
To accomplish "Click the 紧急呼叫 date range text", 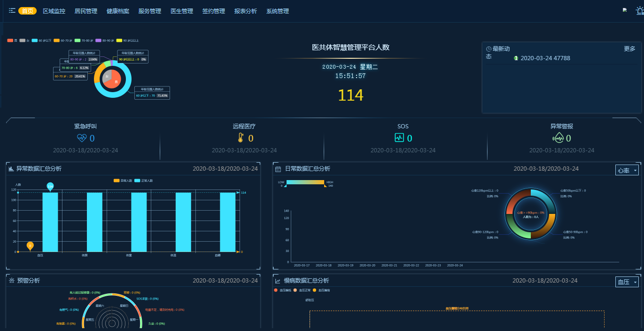I will (x=85, y=150).
